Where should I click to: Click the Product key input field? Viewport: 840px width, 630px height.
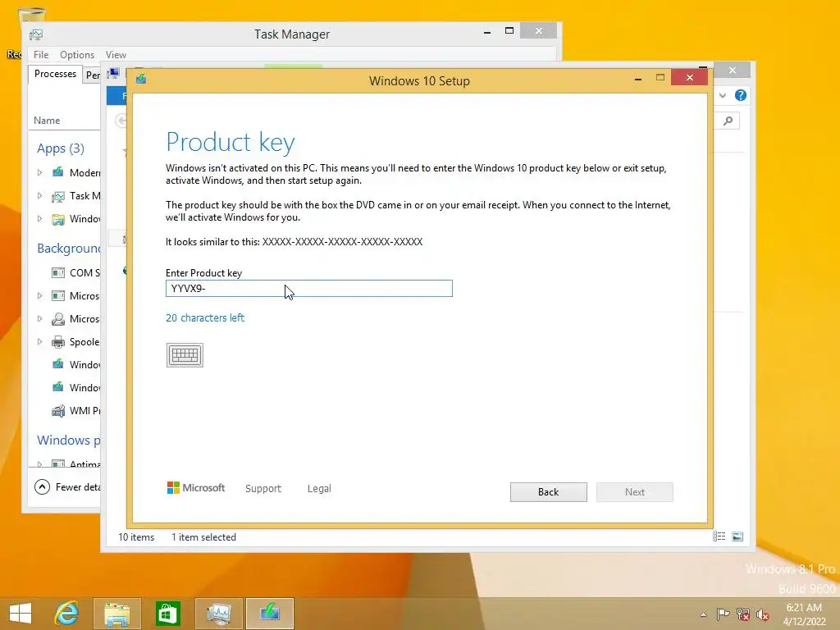point(309,289)
